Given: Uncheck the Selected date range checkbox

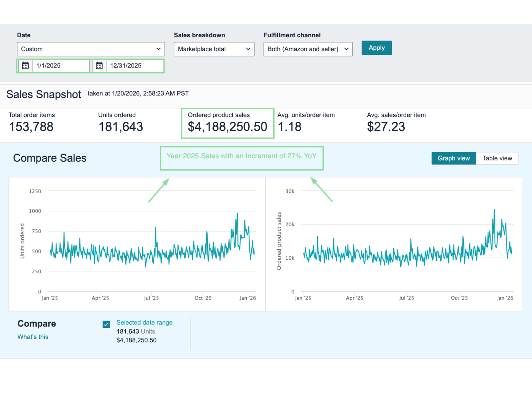Looking at the screenshot, I should click(x=106, y=324).
